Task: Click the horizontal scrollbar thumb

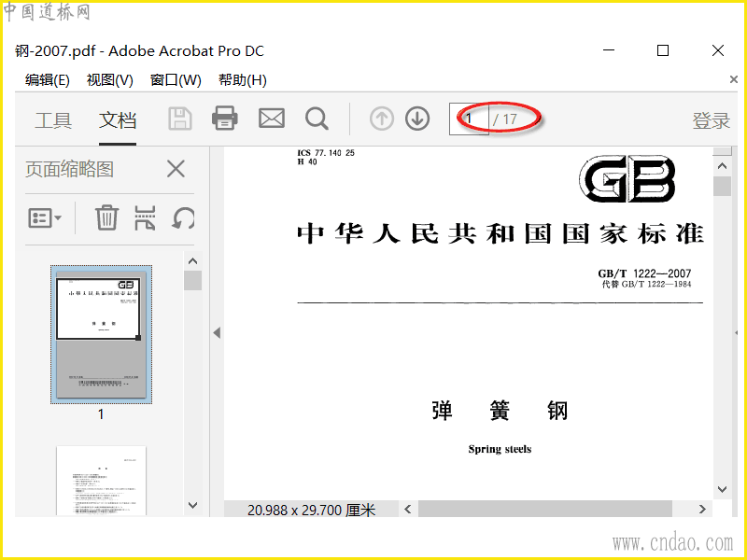Action: click(x=545, y=509)
